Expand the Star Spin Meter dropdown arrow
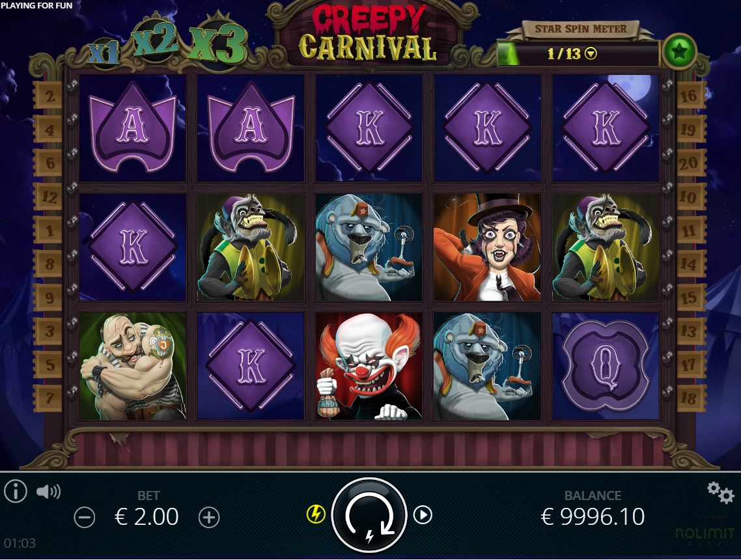 (x=591, y=54)
